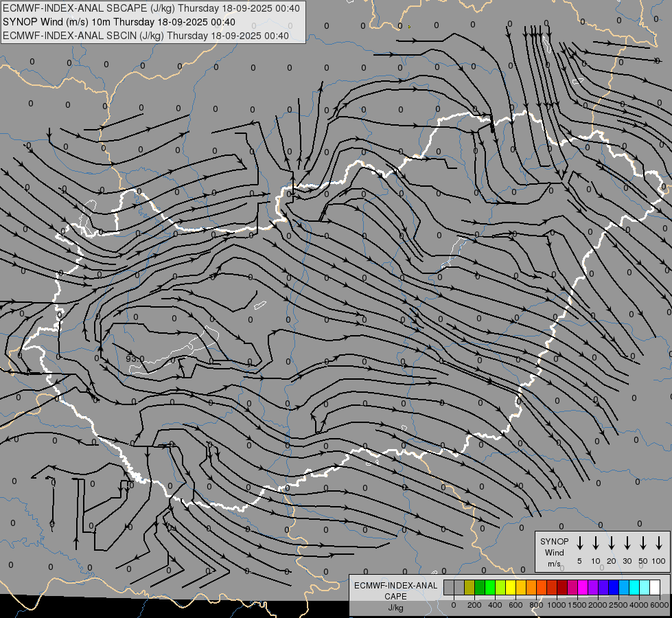The height and width of the screenshot is (618, 672).
Task: Choose the sky blue CAPE swatch
Action: pos(625,587)
